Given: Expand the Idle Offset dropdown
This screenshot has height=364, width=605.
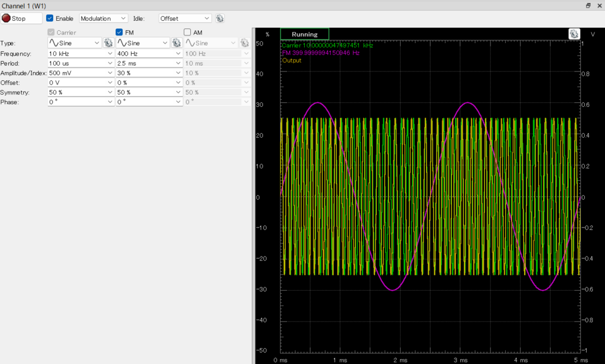Looking at the screenshot, I should click(x=185, y=18).
